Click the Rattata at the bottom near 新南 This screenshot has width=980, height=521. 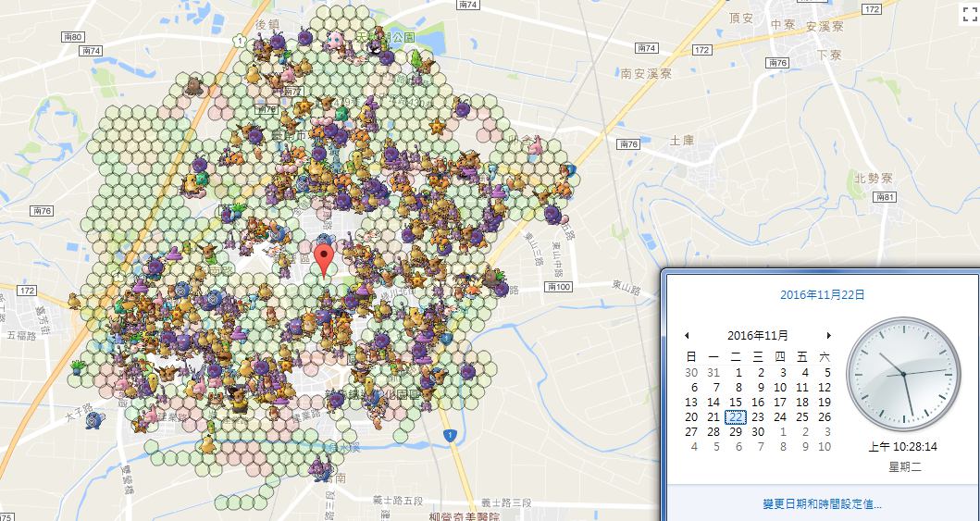(322, 468)
